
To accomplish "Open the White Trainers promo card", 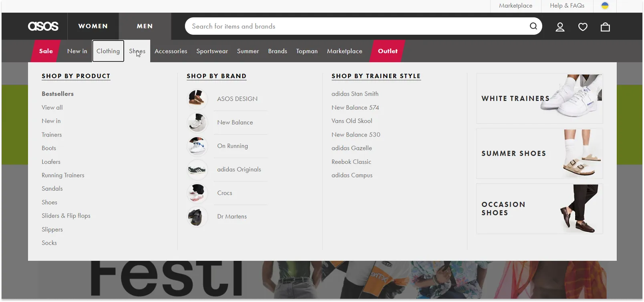I will 539,99.
